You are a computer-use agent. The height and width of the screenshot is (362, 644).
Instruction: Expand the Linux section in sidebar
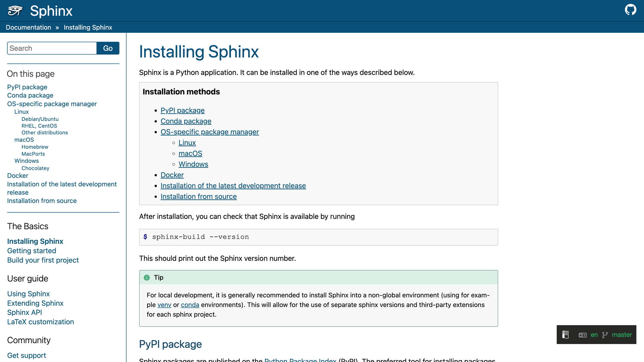[21, 111]
